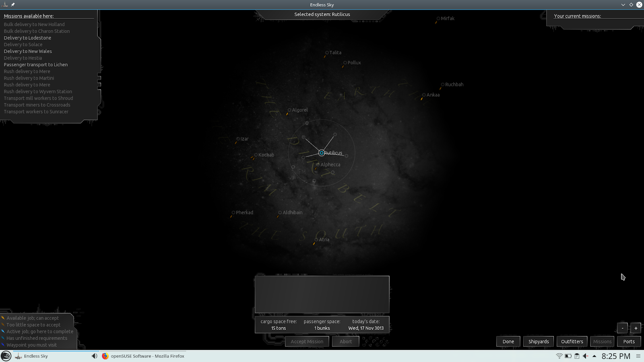Select the Atria system on the map
Screen dimensions: 644x362
pos(316,240)
